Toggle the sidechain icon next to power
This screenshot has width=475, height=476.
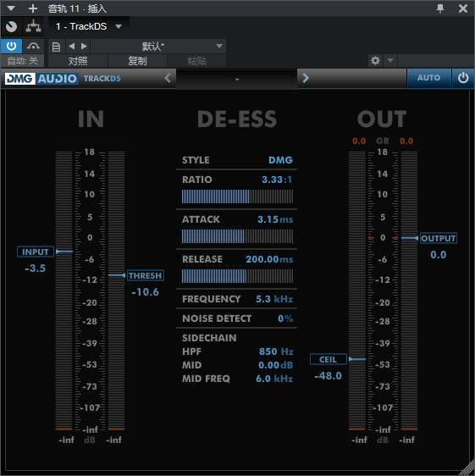point(33,46)
